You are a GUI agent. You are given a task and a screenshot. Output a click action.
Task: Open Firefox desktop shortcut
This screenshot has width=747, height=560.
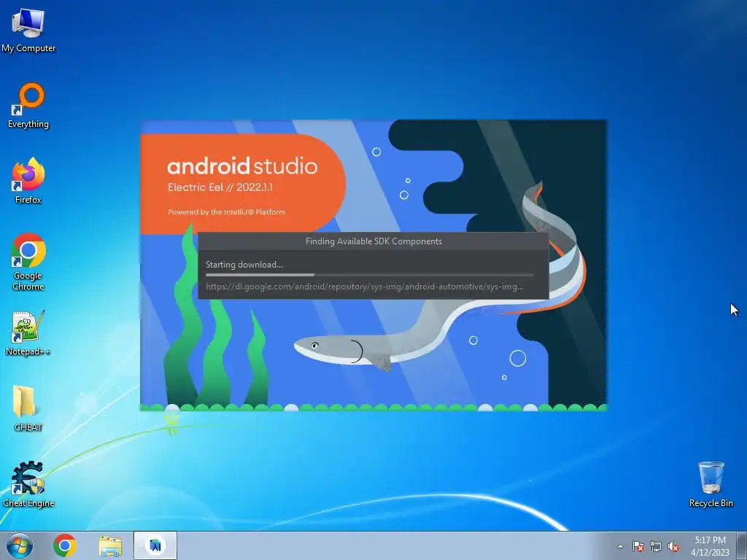tap(28, 181)
